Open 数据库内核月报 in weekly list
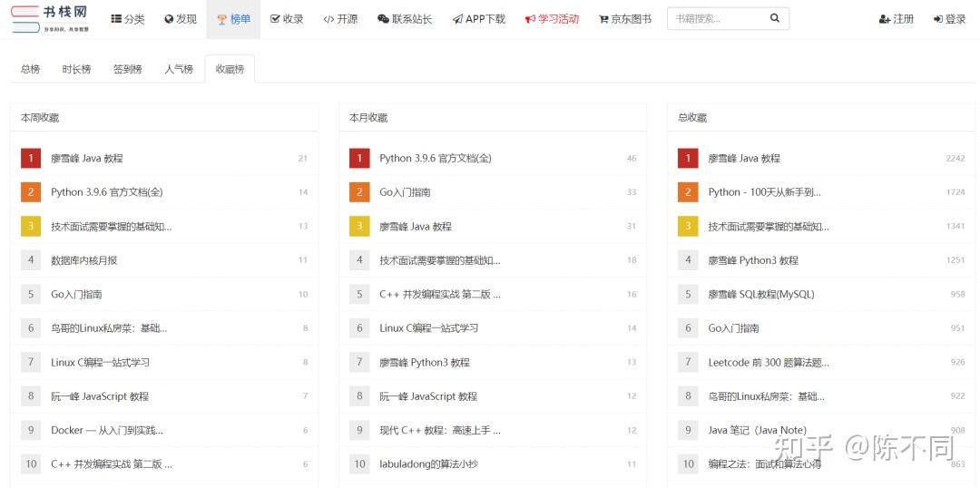The width and height of the screenshot is (980, 488). click(83, 260)
